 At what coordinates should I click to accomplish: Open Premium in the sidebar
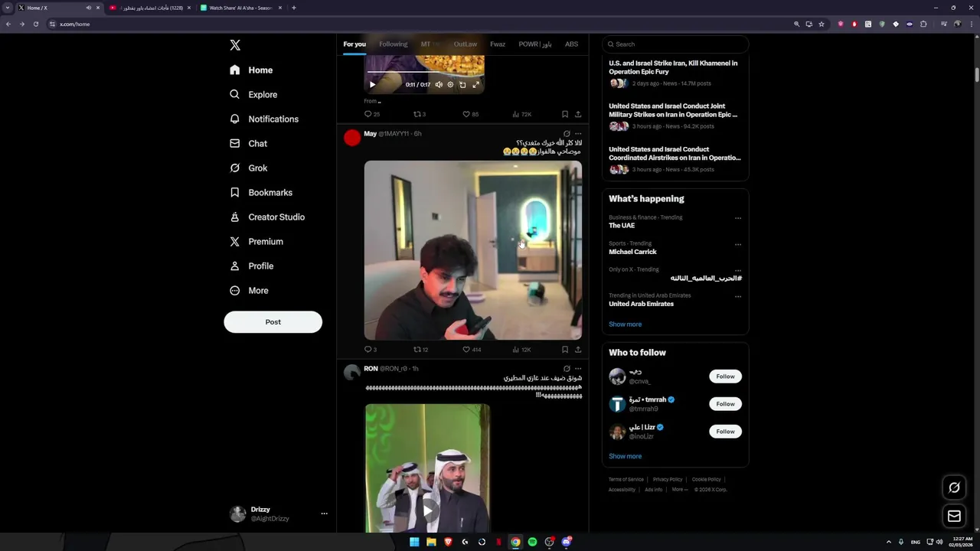pos(256,241)
